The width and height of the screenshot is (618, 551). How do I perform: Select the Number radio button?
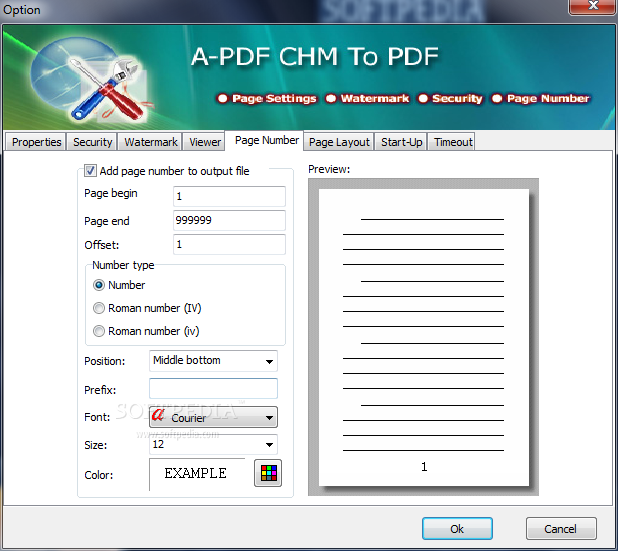click(x=99, y=285)
